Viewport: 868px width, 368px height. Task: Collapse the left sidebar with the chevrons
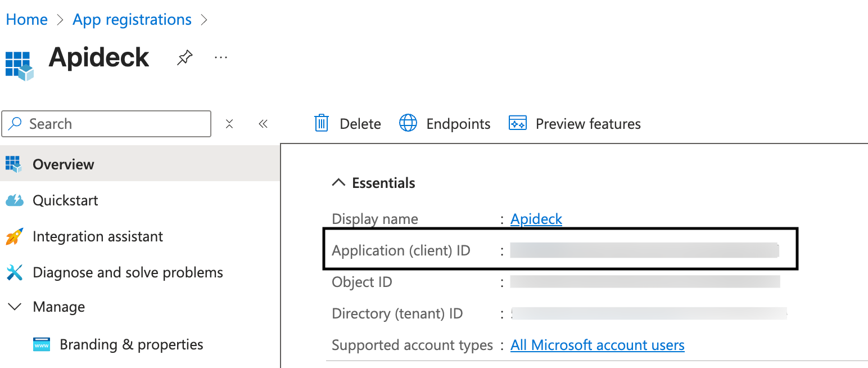[x=263, y=123]
